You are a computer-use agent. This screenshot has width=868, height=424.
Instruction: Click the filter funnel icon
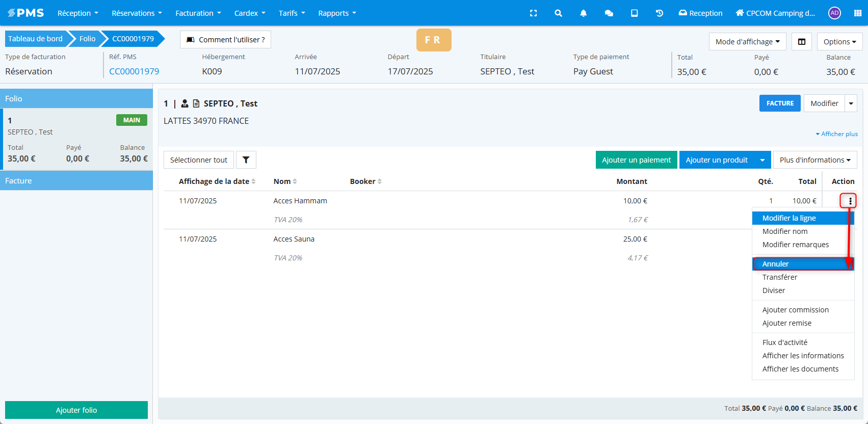(x=246, y=160)
